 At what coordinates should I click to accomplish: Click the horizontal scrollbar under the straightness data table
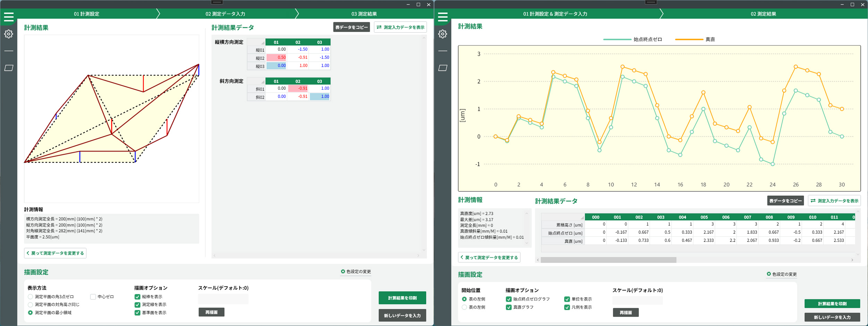pos(608,260)
